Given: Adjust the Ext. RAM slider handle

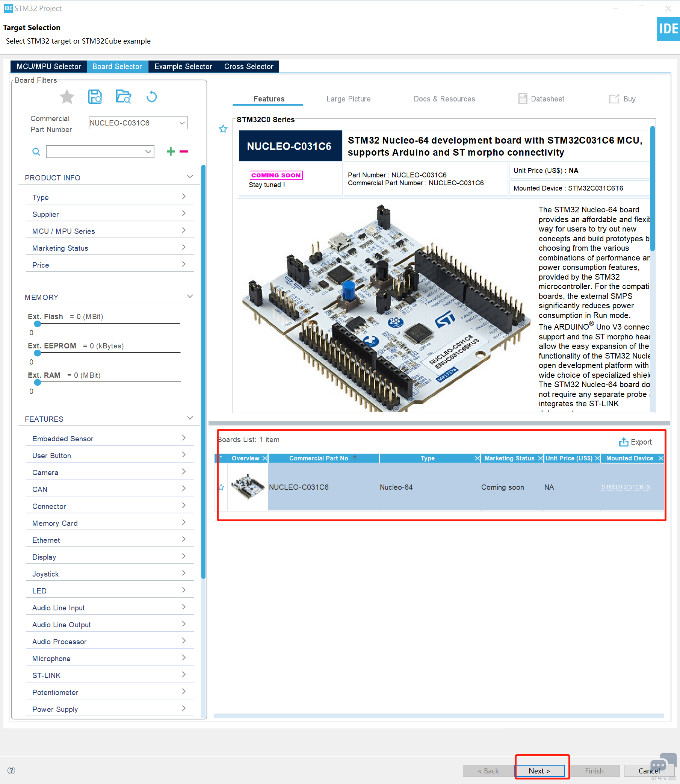Looking at the screenshot, I should pos(38,382).
